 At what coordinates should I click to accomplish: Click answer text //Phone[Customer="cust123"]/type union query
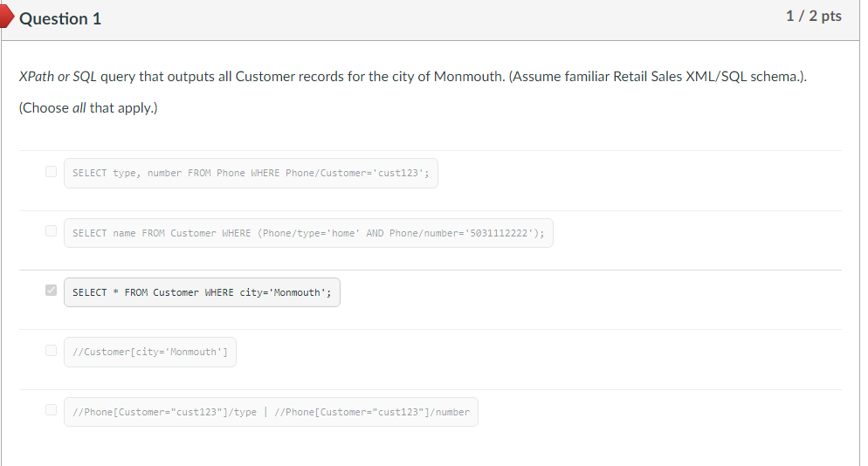(271, 412)
